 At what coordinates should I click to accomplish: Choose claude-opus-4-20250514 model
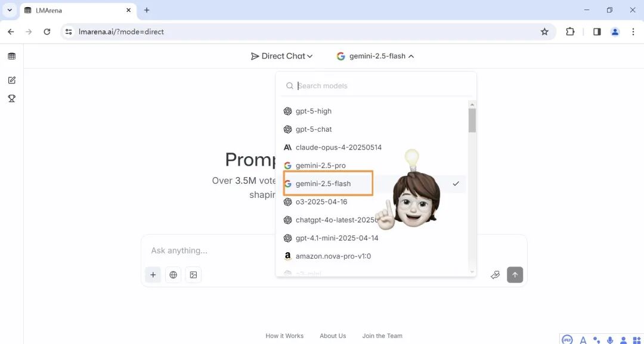[338, 147]
